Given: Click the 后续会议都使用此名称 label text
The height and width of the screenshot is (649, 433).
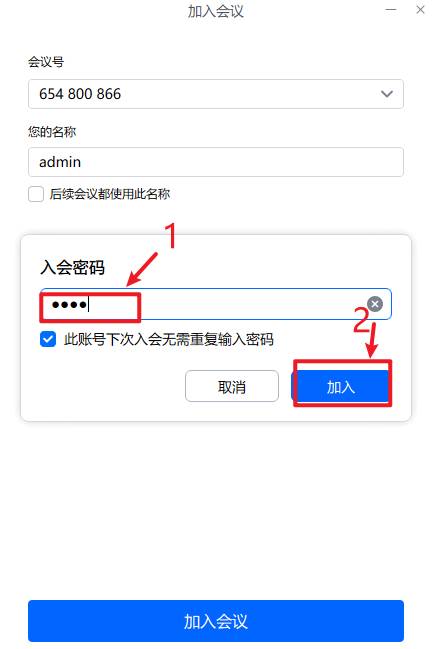Looking at the screenshot, I should [110, 194].
